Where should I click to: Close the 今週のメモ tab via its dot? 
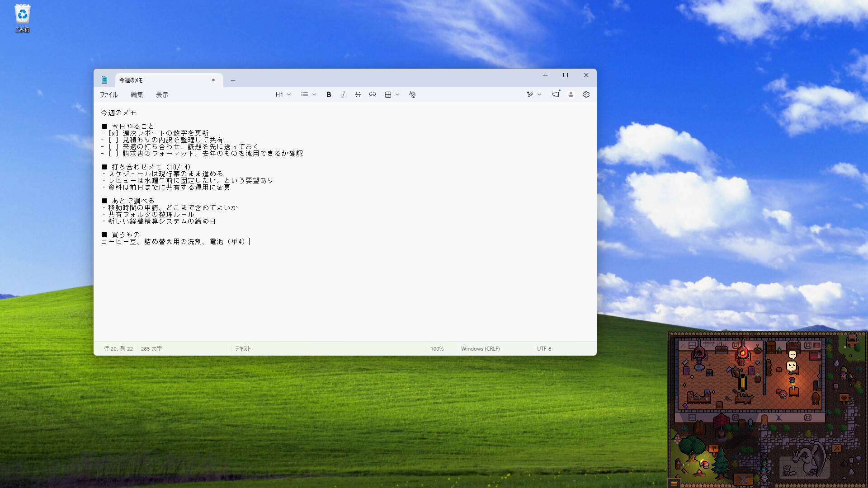213,80
